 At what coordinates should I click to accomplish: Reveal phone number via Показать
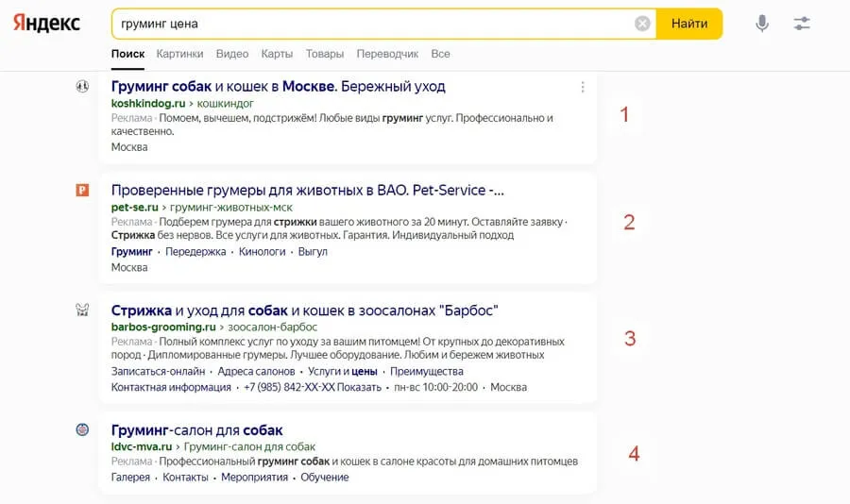click(x=359, y=387)
